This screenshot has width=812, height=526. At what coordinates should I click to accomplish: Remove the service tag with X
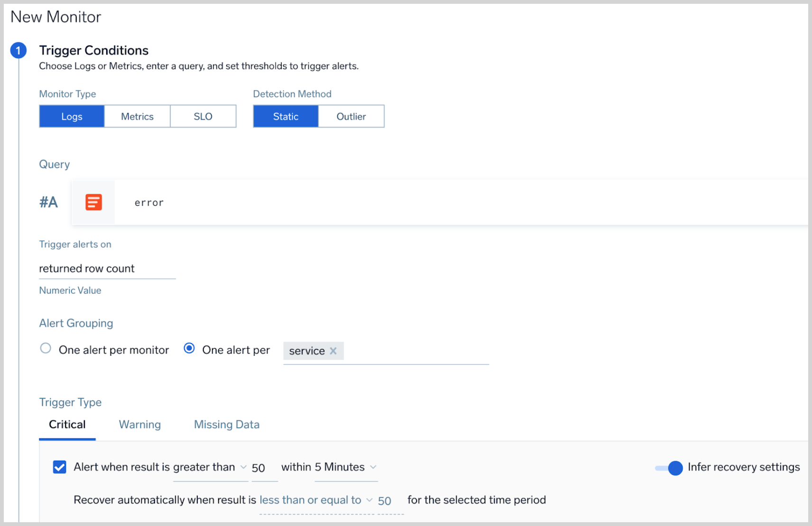333,351
